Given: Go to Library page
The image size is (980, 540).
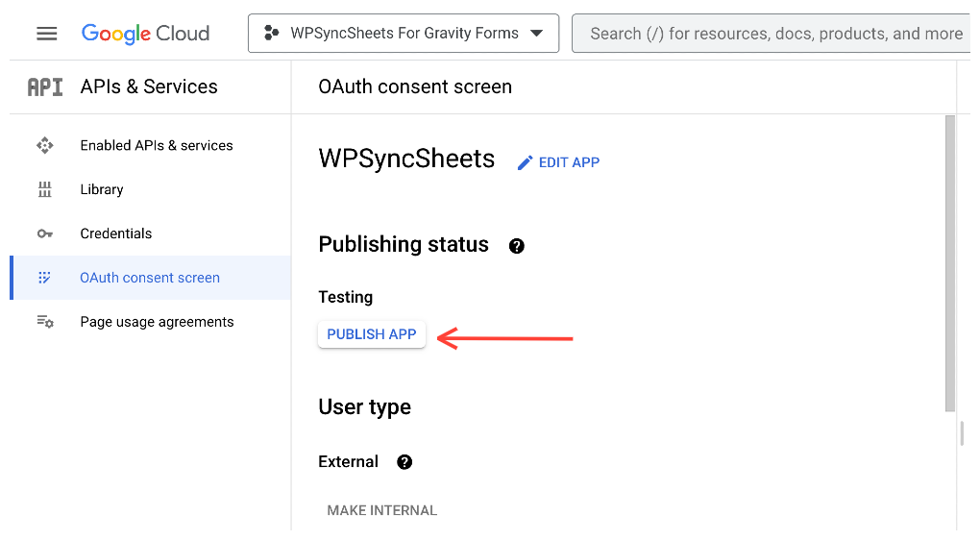Looking at the screenshot, I should [x=101, y=189].
